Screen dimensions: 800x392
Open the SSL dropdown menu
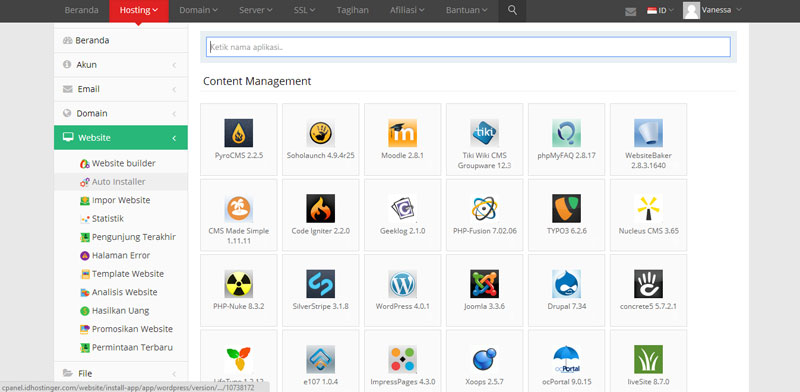pos(304,10)
